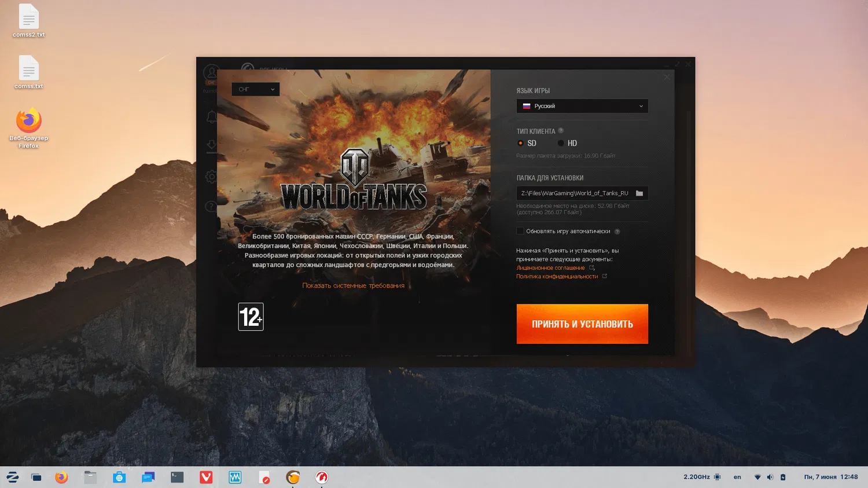Screen dimensions: 868x488
Task: Click the download size text 16.90 Гбайт
Action: [x=599, y=156]
